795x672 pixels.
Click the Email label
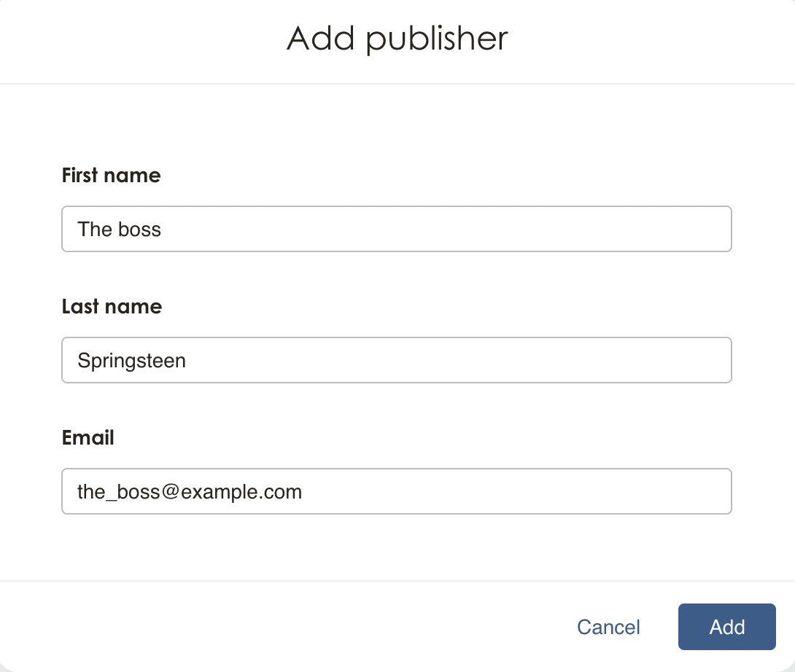88,438
